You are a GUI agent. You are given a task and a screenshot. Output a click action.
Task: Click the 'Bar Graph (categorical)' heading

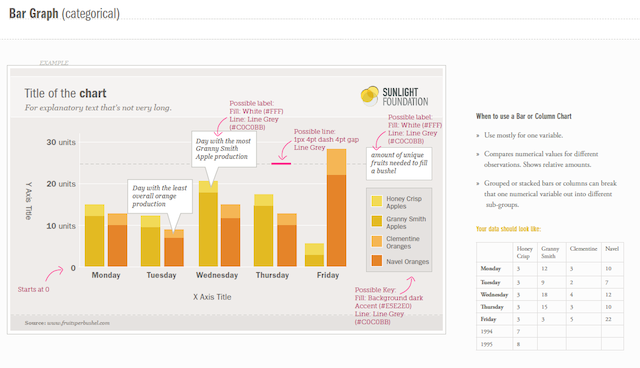(x=64, y=14)
